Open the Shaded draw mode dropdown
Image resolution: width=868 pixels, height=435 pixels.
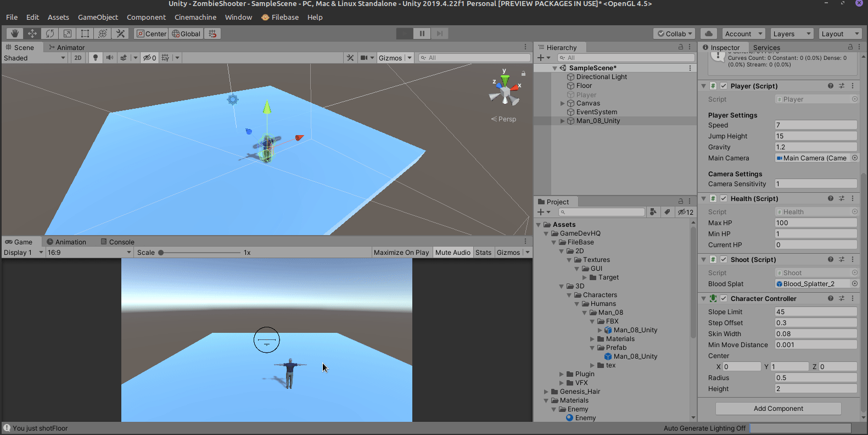coord(35,58)
